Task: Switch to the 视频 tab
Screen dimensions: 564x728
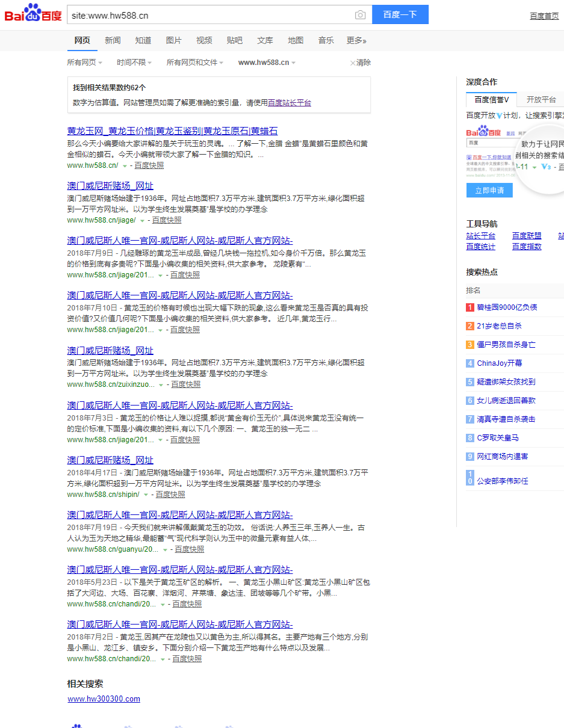Action: coord(204,40)
